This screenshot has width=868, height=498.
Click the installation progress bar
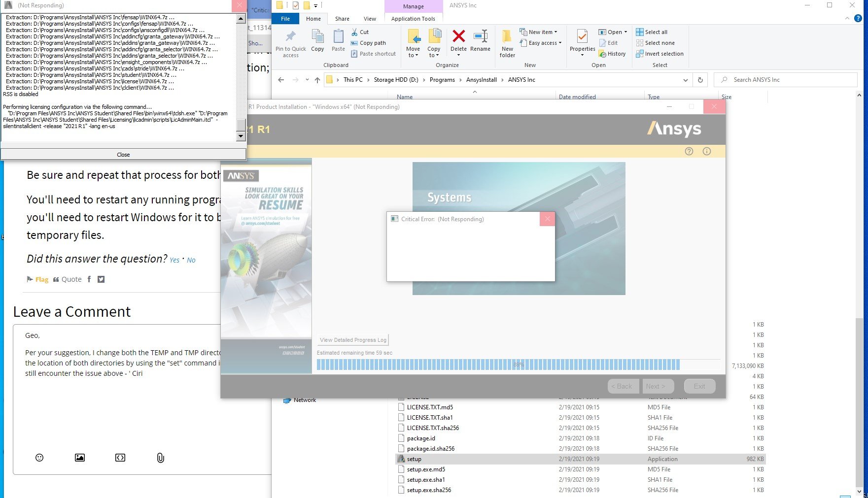[x=519, y=365]
